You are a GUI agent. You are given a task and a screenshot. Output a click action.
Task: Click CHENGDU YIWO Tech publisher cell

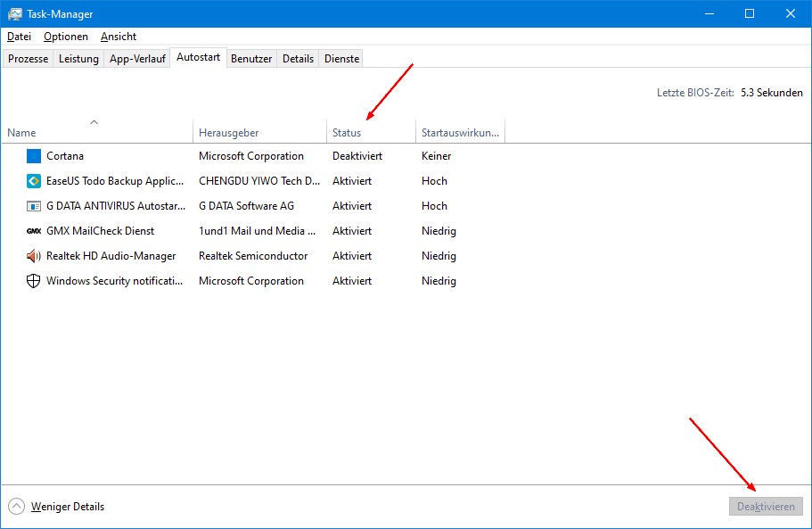click(259, 181)
